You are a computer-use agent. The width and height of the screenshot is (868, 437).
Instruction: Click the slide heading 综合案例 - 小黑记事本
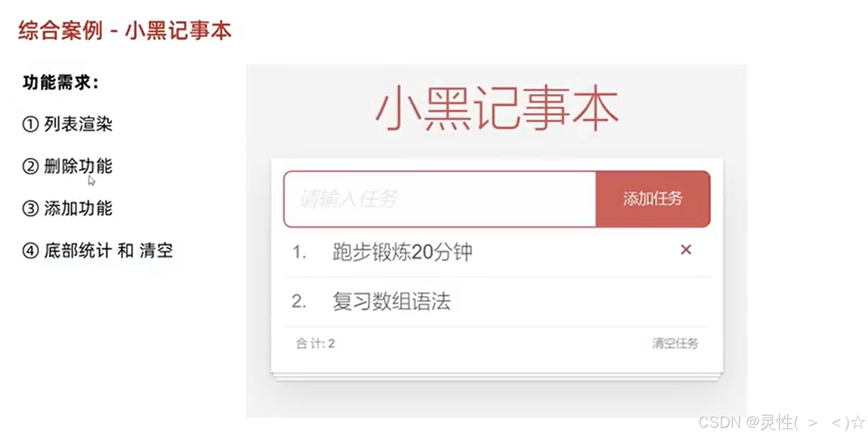[124, 31]
